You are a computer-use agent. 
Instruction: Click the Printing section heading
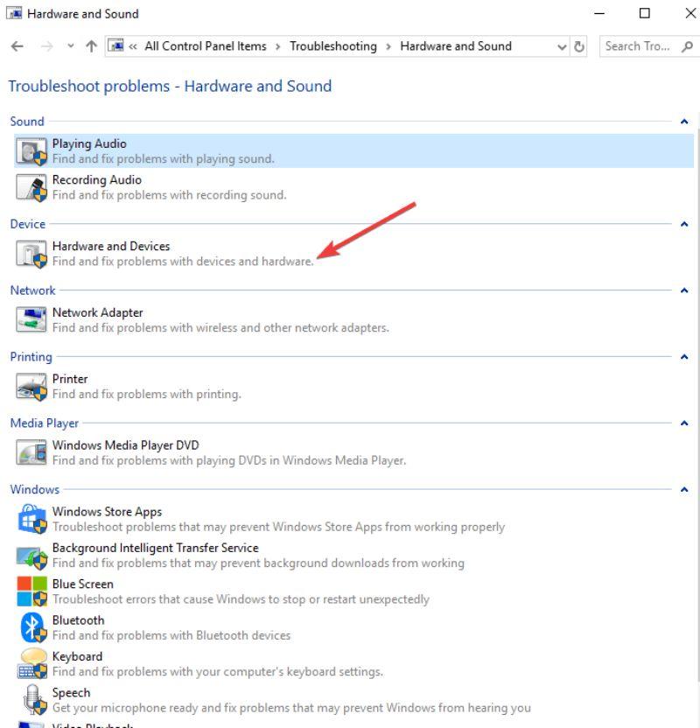pos(31,357)
